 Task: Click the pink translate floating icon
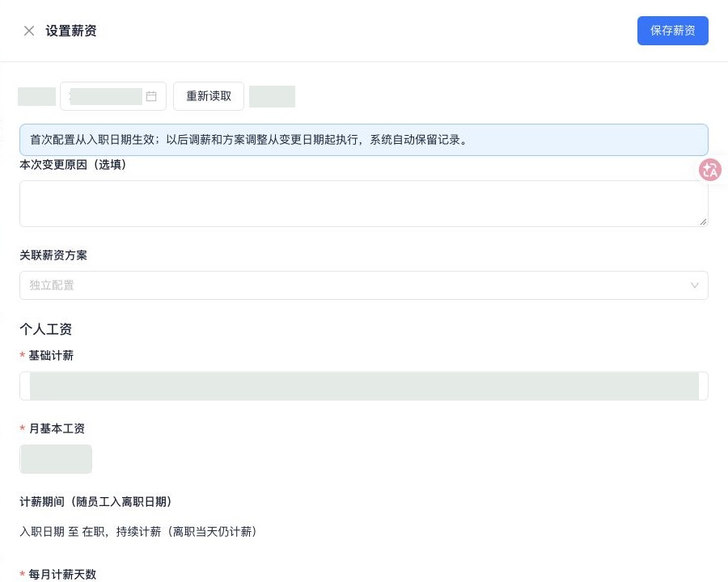pyautogui.click(x=710, y=170)
